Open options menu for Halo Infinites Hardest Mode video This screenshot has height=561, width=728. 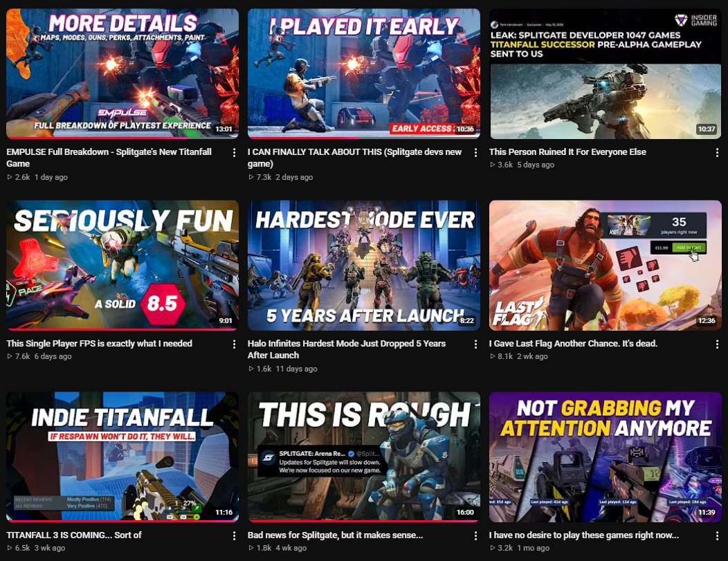[475, 344]
